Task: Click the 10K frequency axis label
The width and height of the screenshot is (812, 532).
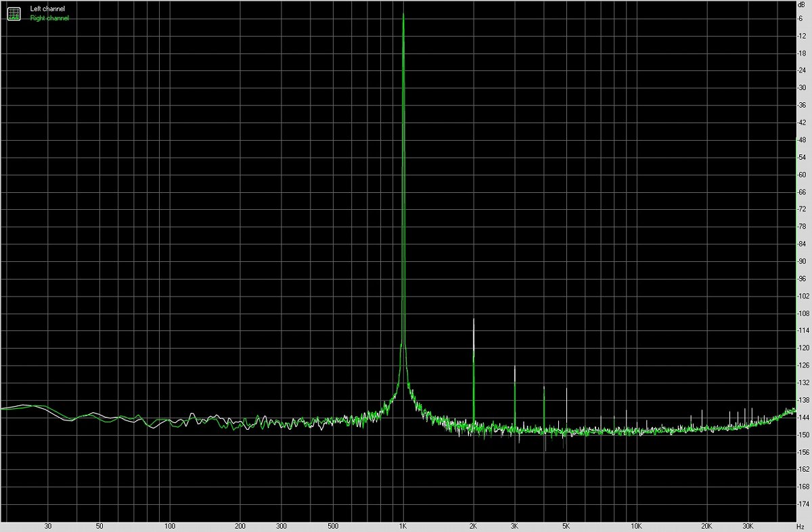Action: [x=637, y=526]
